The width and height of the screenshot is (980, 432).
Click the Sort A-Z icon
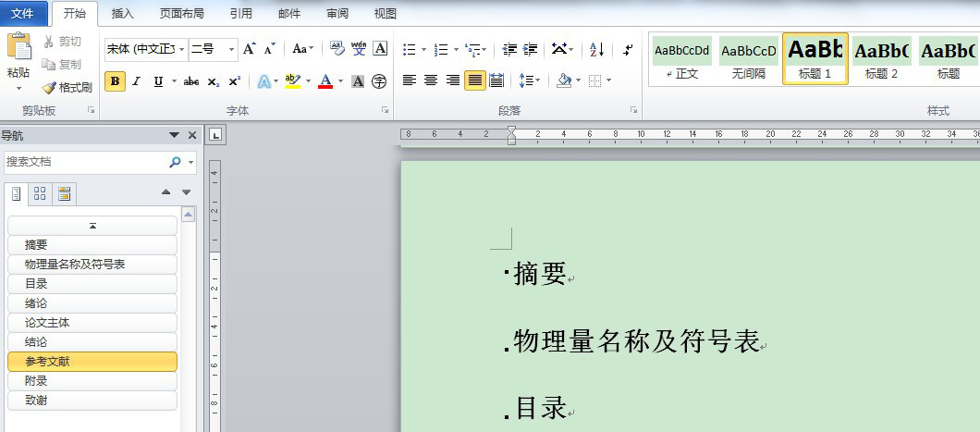tap(596, 49)
